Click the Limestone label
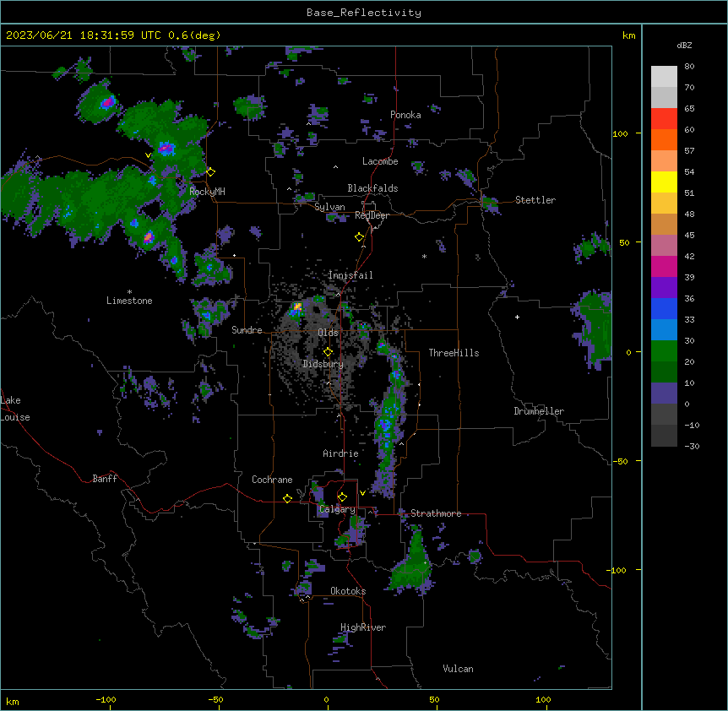This screenshot has width=728, height=711. click(129, 301)
